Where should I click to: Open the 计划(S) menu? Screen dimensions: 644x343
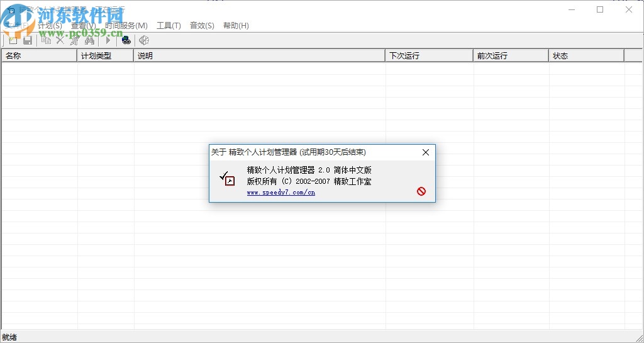pyautogui.click(x=50, y=25)
